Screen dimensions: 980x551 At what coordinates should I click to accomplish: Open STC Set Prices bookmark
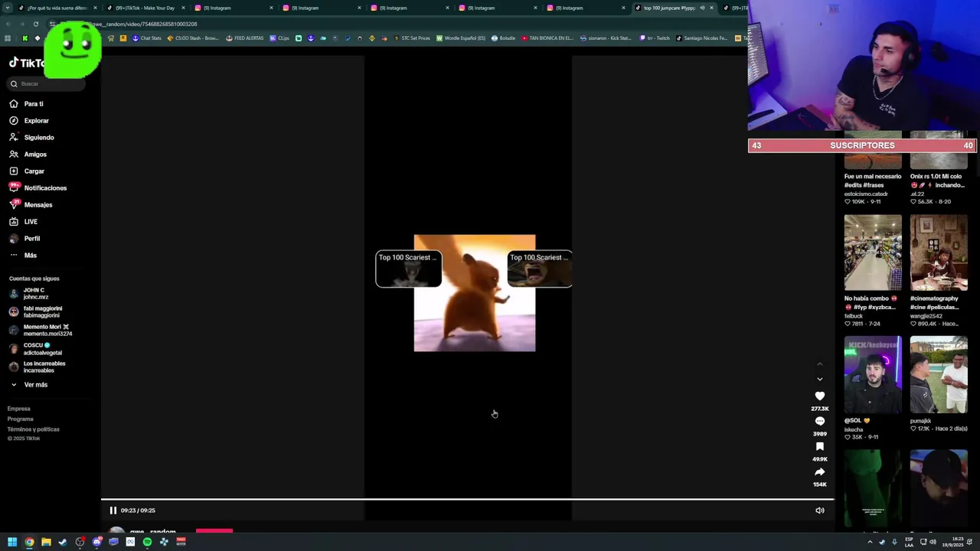[412, 38]
